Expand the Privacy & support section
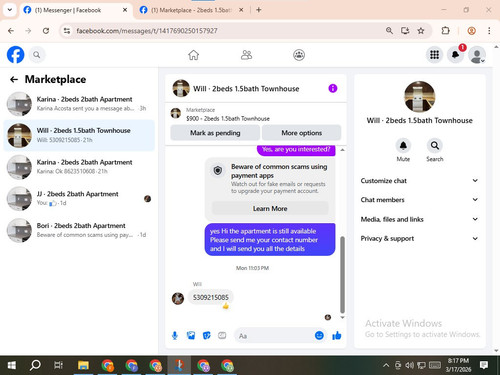Viewport: 500px width, 375px height. [419, 238]
